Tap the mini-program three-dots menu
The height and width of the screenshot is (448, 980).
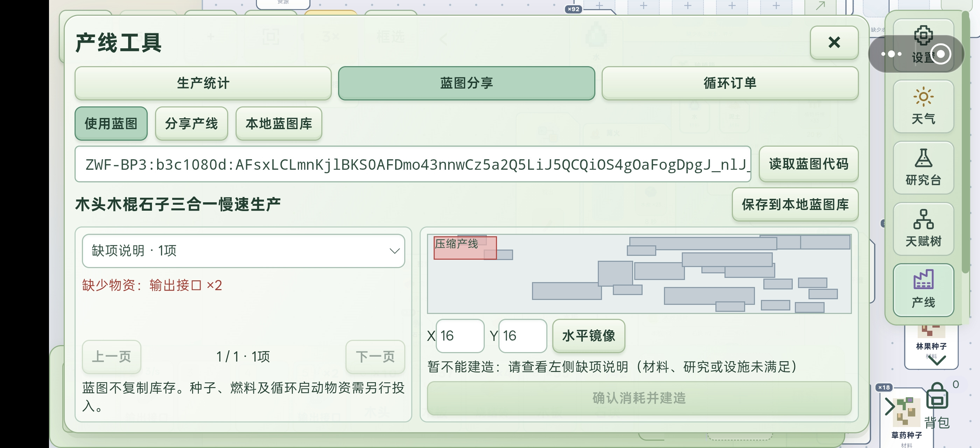click(891, 54)
